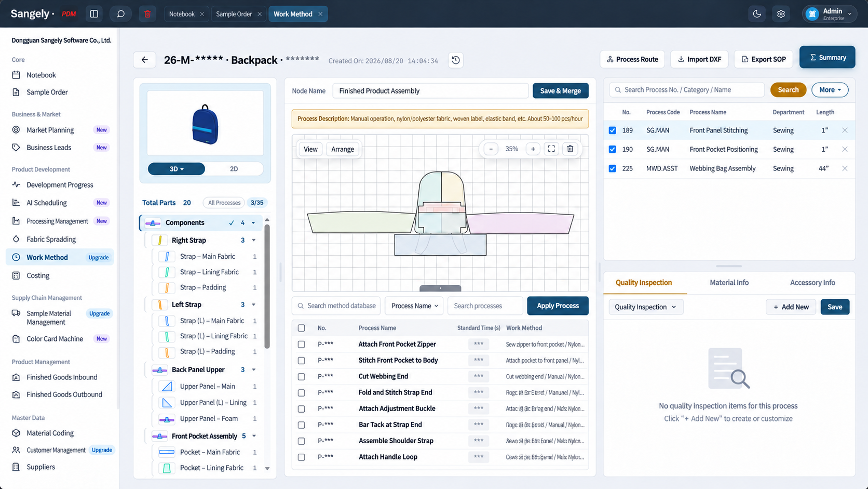Select the orange Strap – Padding swatch icon

[167, 288]
